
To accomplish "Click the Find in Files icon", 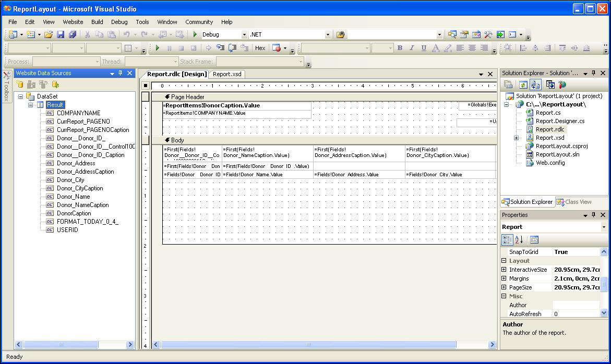I will coord(340,34).
